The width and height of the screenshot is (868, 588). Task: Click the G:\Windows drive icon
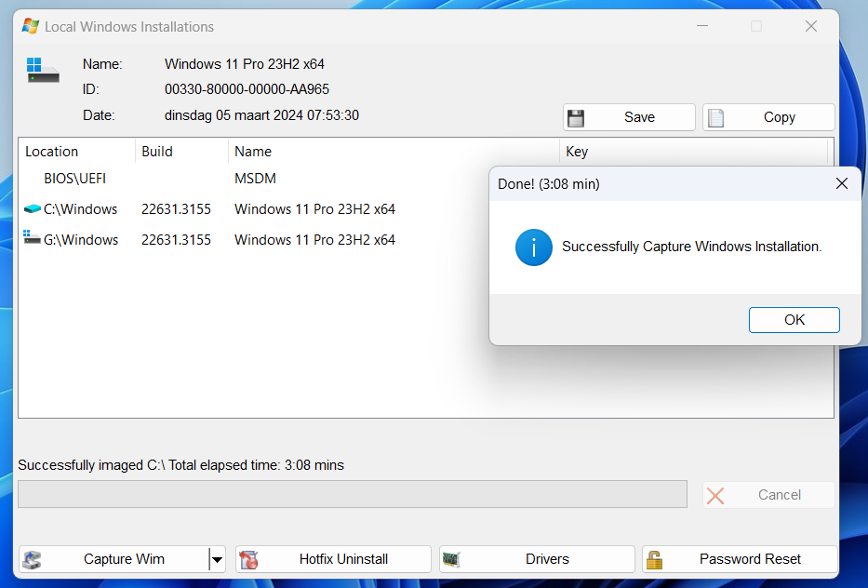(33, 237)
